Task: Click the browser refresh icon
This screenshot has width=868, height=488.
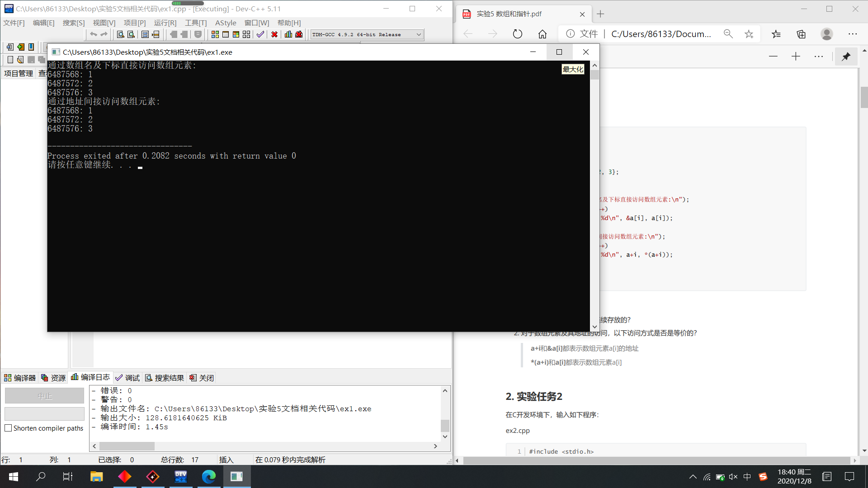Action: 518,34
